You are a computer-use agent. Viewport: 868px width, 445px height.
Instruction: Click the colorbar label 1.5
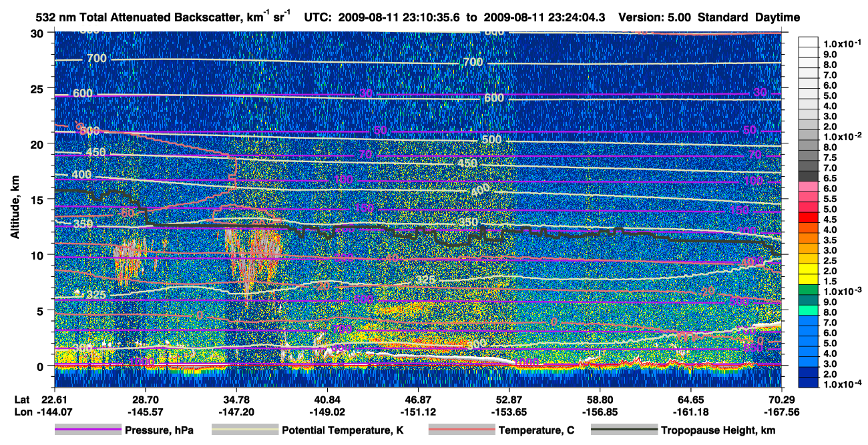[829, 281]
